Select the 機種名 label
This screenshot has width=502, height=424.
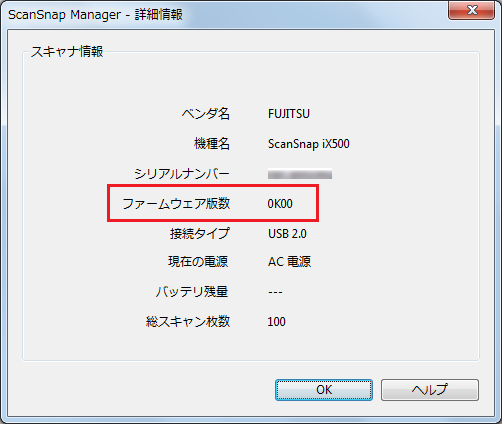(212, 144)
